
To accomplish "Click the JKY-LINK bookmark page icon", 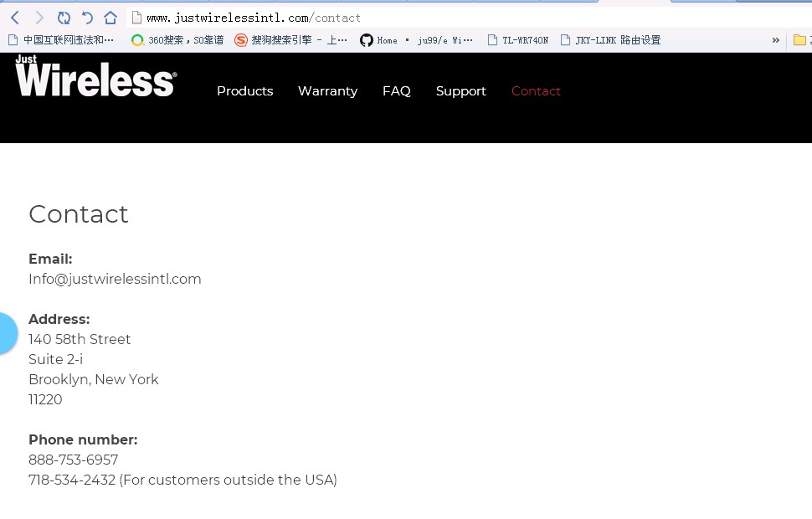I will click(566, 40).
